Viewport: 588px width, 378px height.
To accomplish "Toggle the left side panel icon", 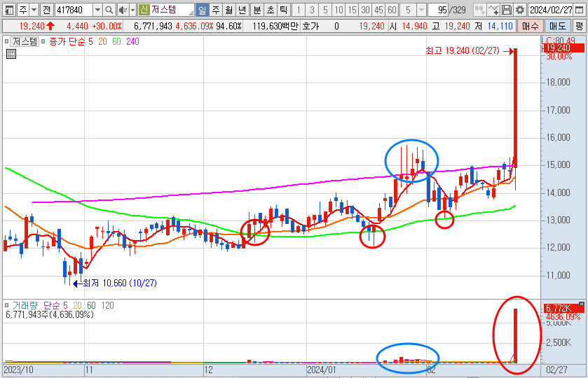I will 8,10.
